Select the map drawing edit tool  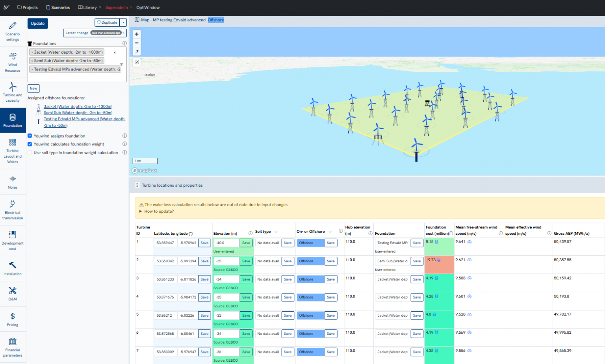(137, 62)
